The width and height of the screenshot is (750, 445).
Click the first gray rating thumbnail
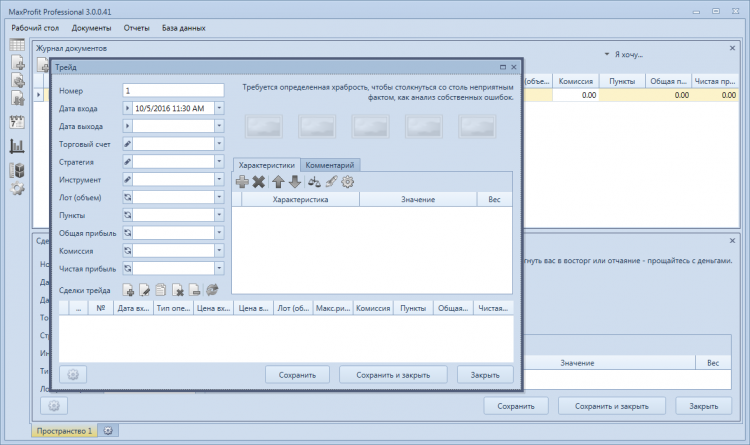(x=264, y=127)
